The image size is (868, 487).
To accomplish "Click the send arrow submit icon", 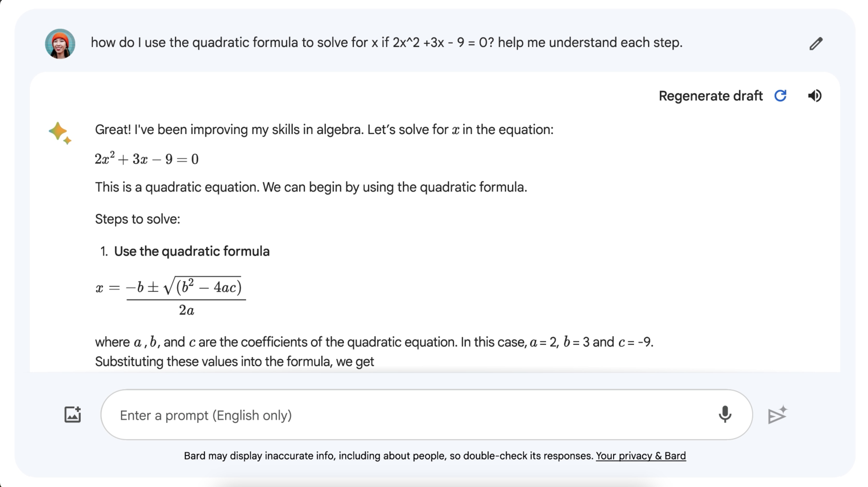I will pos(777,414).
